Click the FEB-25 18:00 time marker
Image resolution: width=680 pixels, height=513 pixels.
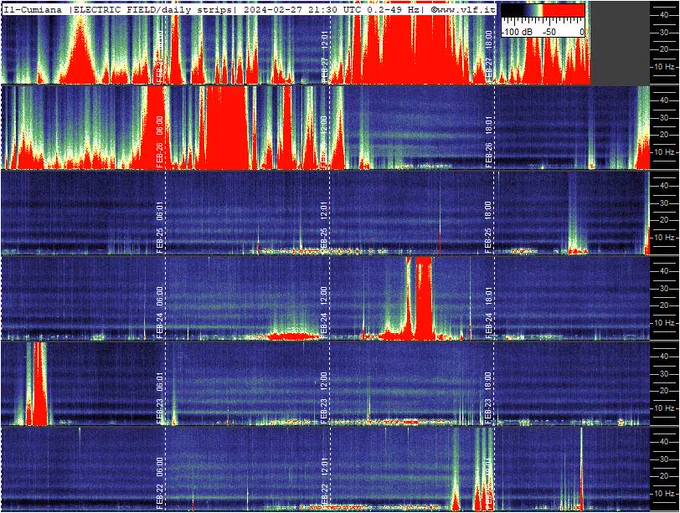pos(488,227)
